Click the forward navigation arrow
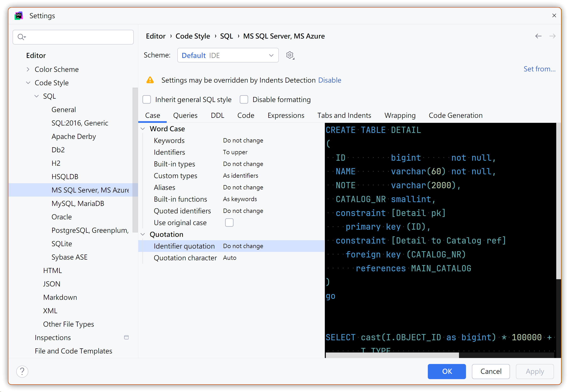The image size is (568, 392). coord(552,36)
